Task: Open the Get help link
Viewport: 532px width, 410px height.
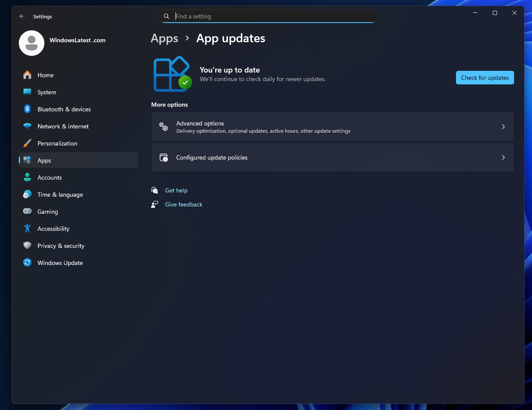Action: 176,190
